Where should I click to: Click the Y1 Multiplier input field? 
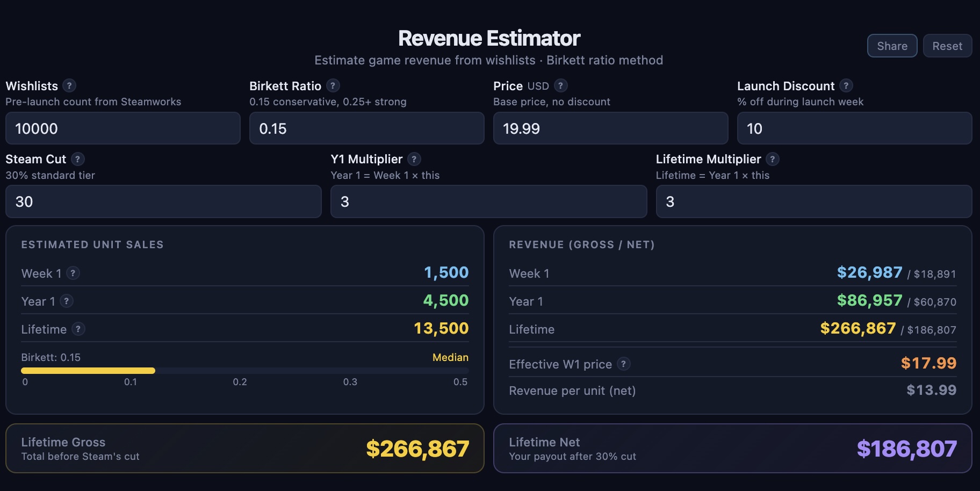[x=489, y=201]
